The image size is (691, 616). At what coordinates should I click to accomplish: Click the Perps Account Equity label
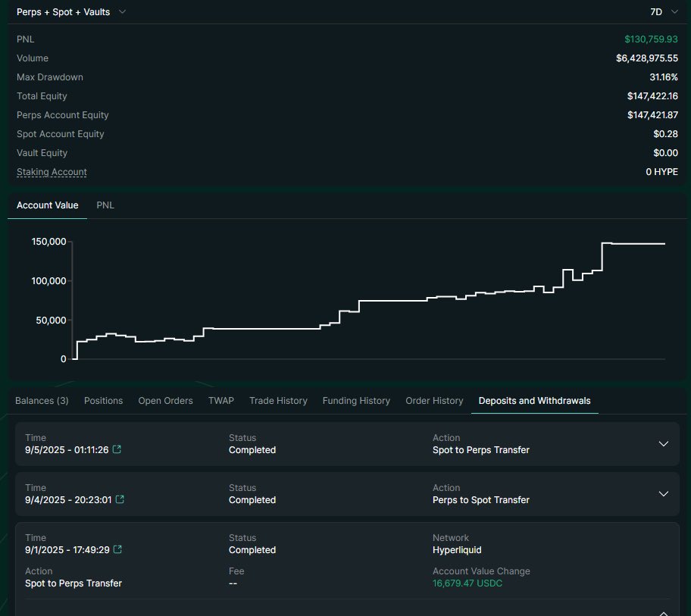63,115
